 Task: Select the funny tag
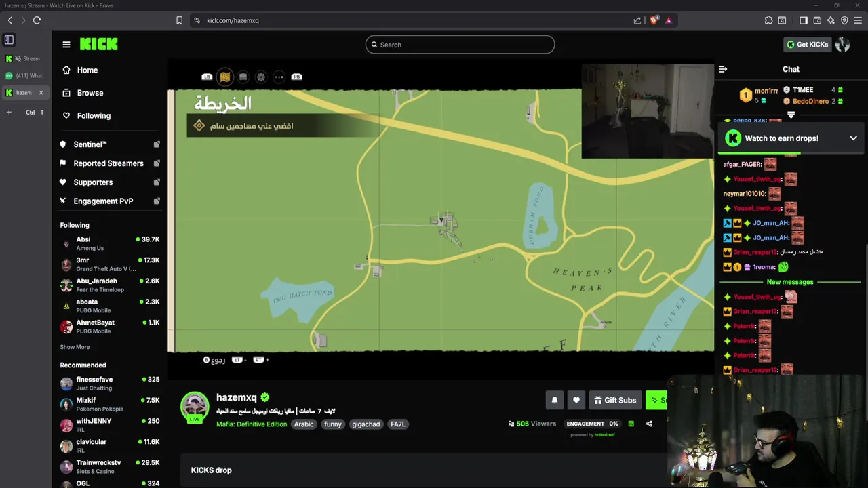click(333, 424)
